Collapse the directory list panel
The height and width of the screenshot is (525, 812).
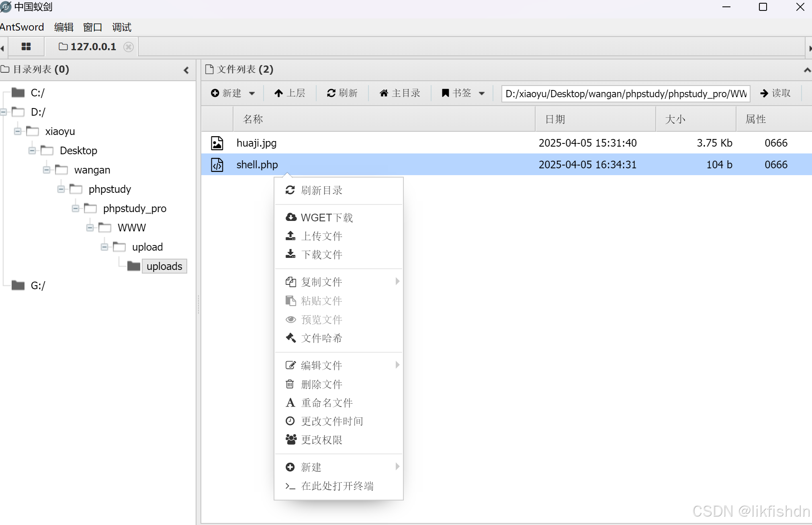click(x=186, y=70)
